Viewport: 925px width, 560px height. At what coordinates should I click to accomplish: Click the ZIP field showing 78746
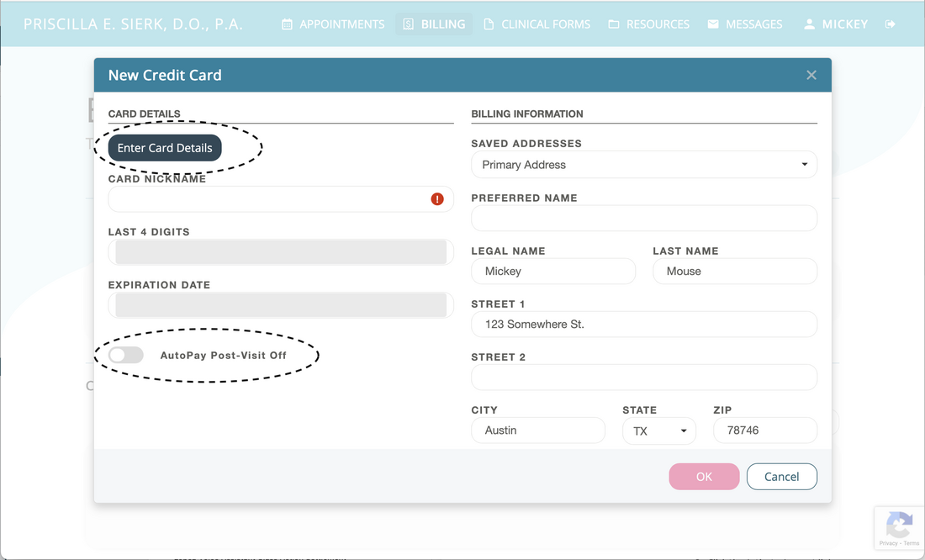pos(764,430)
